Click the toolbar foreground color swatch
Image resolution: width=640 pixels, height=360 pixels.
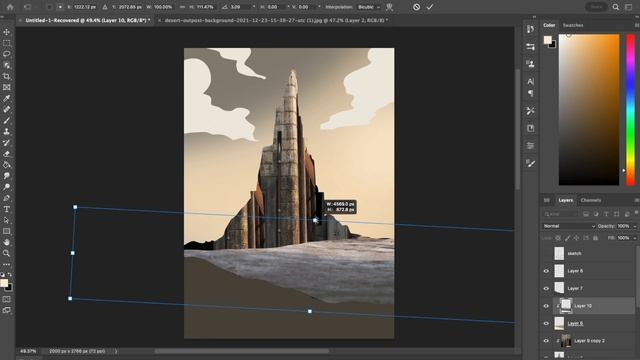tap(4, 283)
